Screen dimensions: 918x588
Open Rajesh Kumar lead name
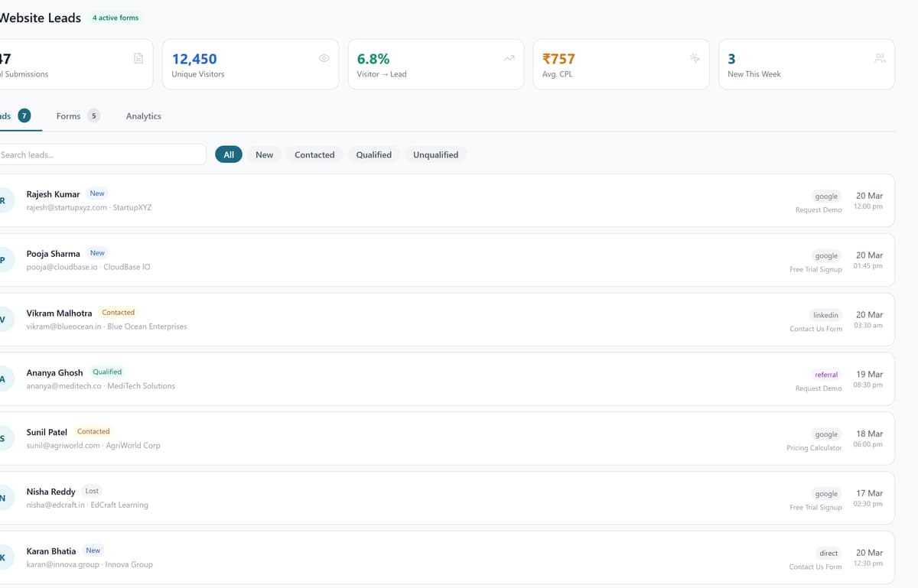coord(53,194)
